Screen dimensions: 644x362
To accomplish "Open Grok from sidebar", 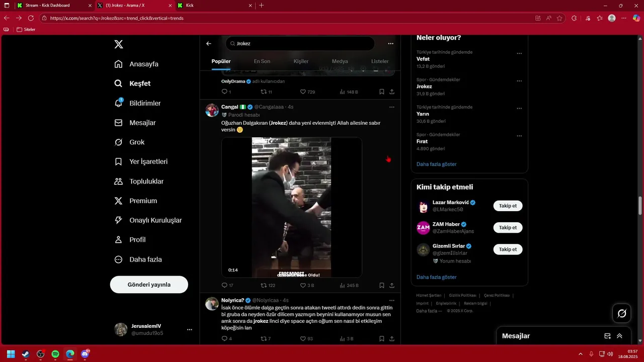I will (130, 142).
